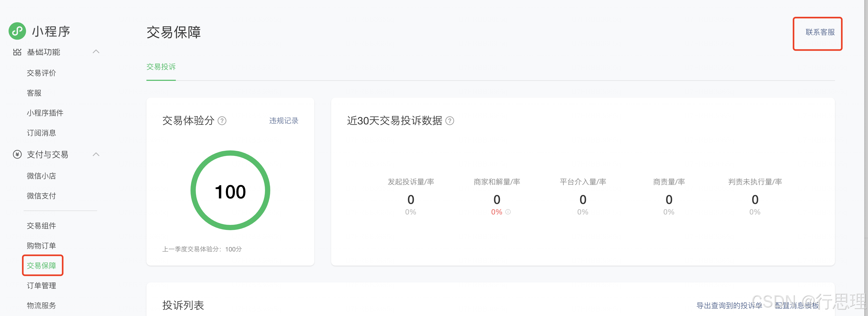This screenshot has width=868, height=316.
Task: Click 导出查询到的投诉单 link
Action: (x=729, y=305)
